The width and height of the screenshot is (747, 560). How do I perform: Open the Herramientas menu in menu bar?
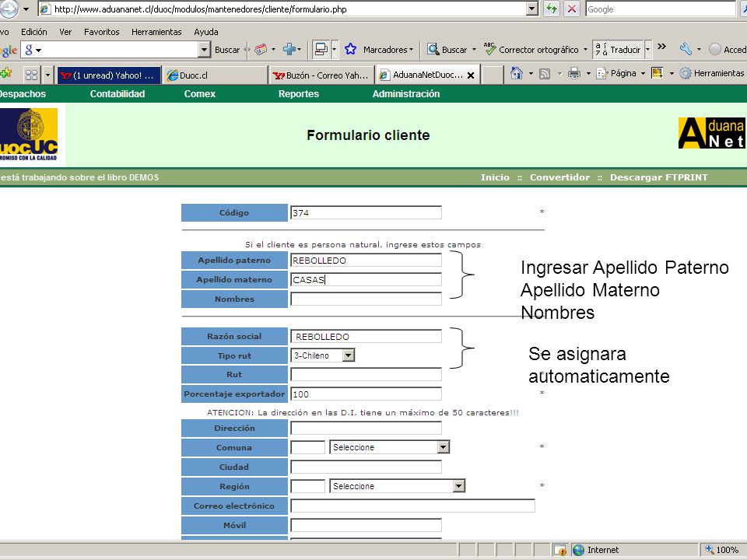pyautogui.click(x=156, y=32)
